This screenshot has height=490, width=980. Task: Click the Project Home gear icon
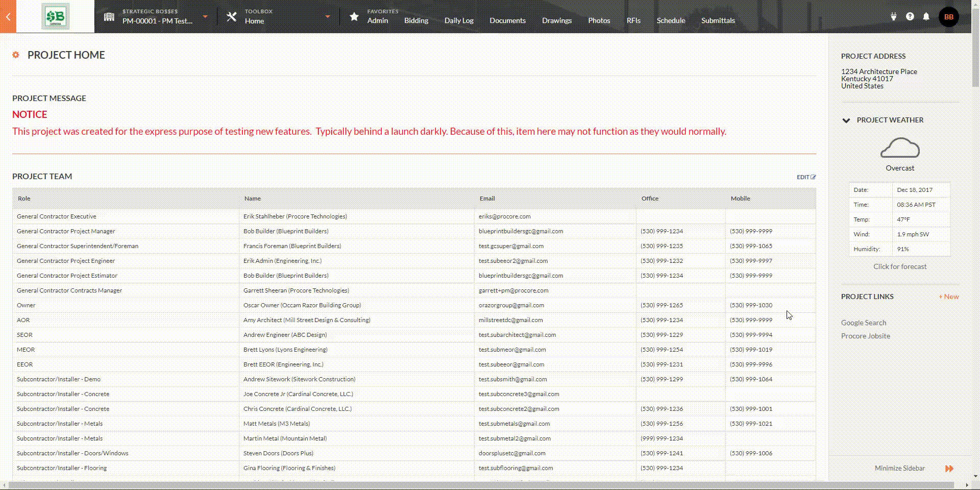[16, 55]
